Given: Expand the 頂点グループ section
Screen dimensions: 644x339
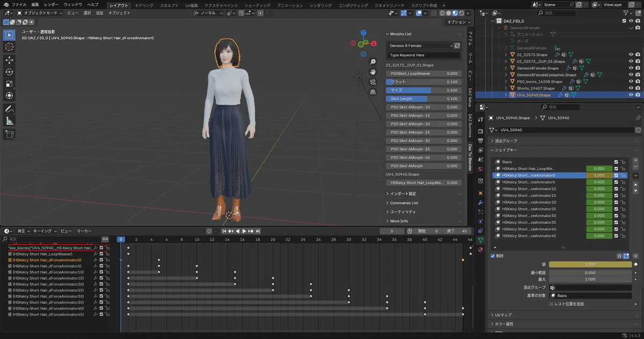Looking at the screenshot, I should [506, 141].
